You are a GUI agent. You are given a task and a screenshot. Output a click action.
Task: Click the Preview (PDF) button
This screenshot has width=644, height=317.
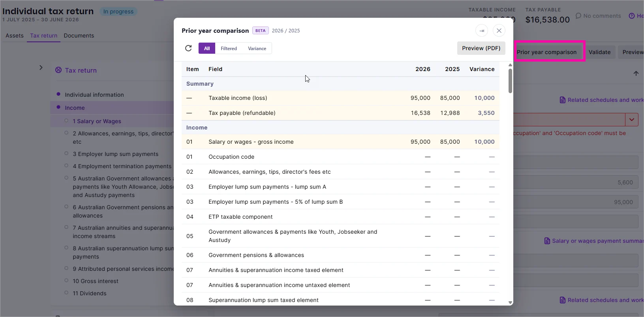(x=481, y=48)
